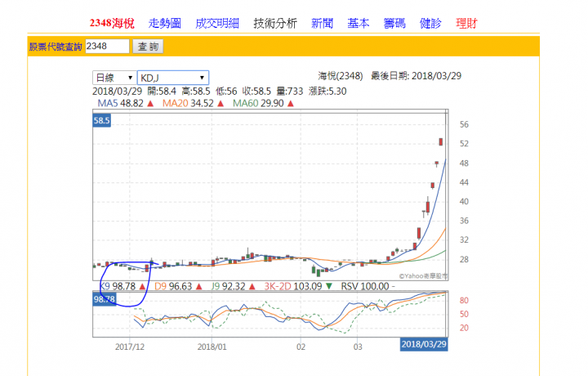The image size is (588, 376).
Task: Click the 2348海悅 stock title link
Action: (x=112, y=23)
